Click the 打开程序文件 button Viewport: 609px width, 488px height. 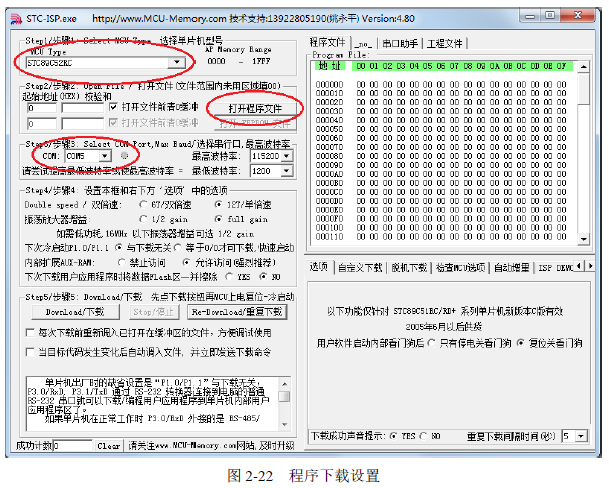pyautogui.click(x=254, y=107)
